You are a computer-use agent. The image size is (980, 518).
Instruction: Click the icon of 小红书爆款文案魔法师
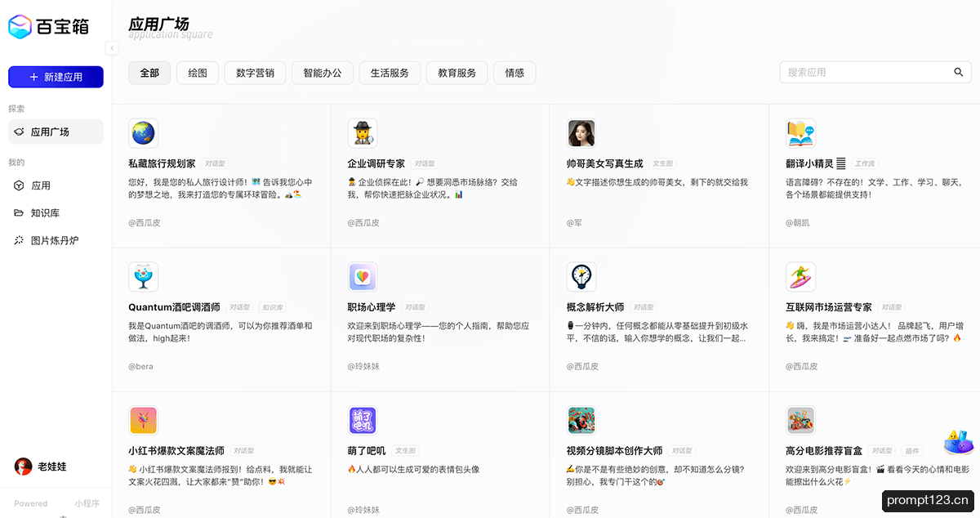point(143,421)
